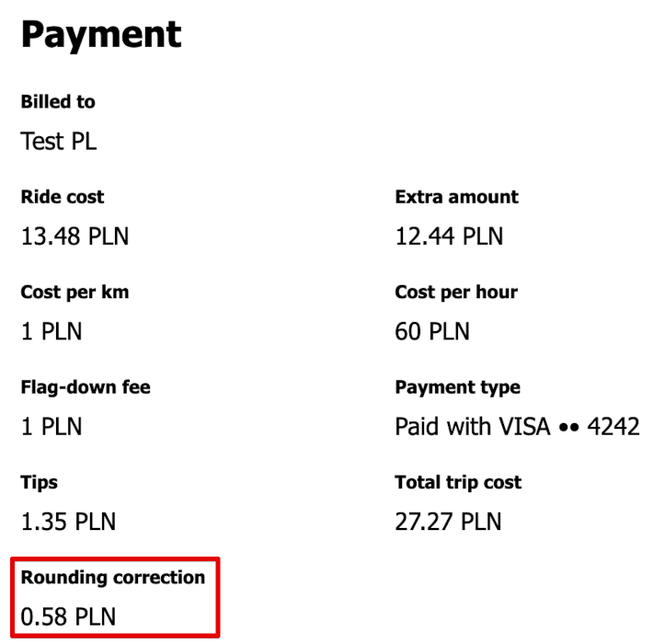Select the Cost per km label
665x644 pixels.
tap(75, 293)
